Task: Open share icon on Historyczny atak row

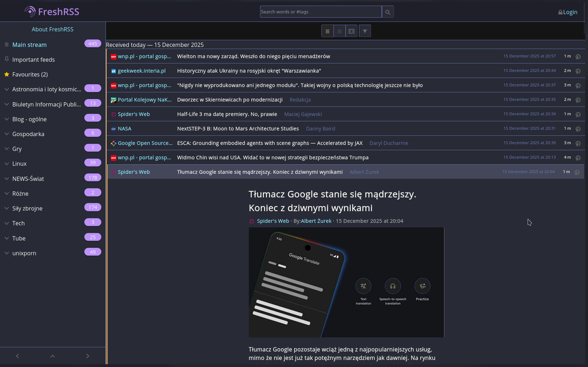Action: (x=578, y=71)
